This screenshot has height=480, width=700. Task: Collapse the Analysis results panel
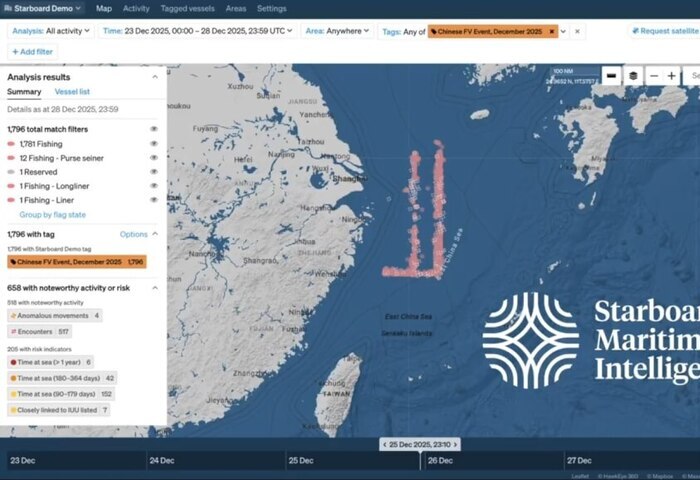point(154,76)
